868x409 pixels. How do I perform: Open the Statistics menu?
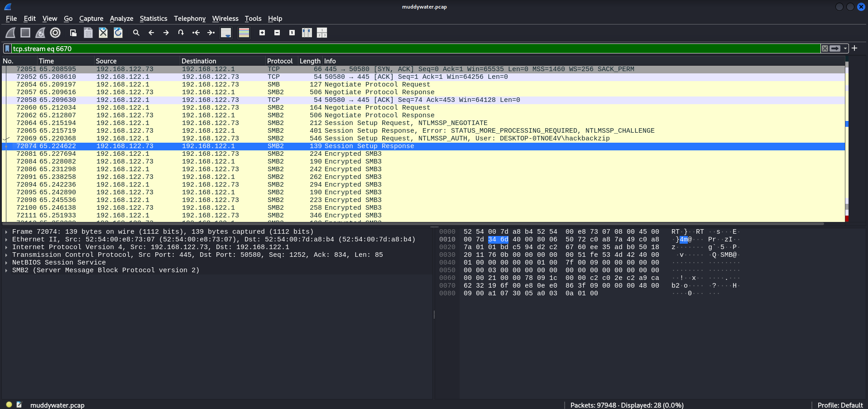click(x=153, y=19)
